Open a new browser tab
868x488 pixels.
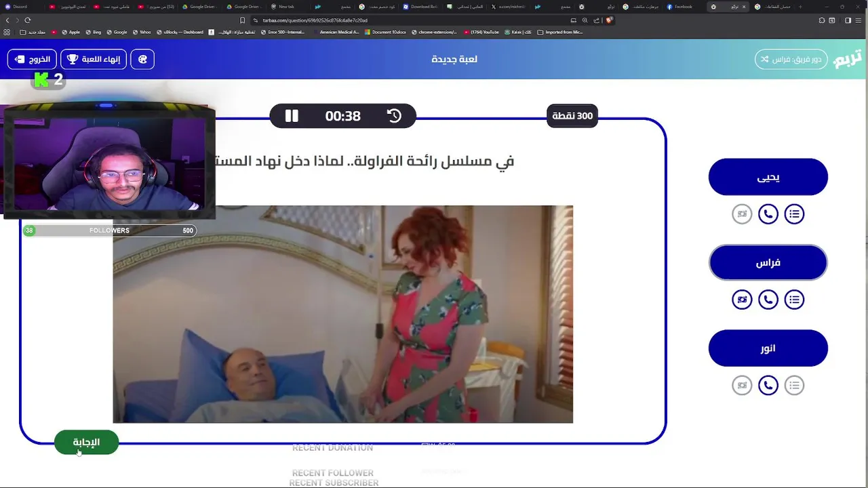pyautogui.click(x=800, y=7)
